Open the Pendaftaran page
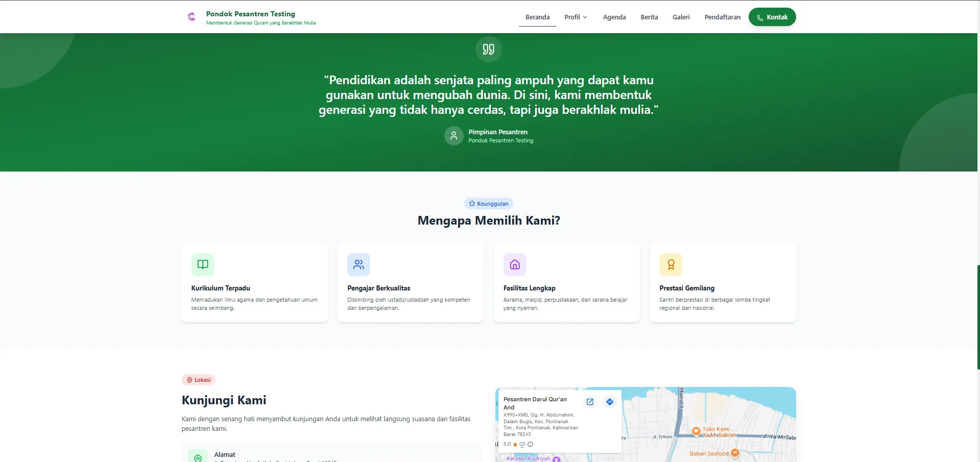The image size is (980, 462). pyautogui.click(x=722, y=17)
